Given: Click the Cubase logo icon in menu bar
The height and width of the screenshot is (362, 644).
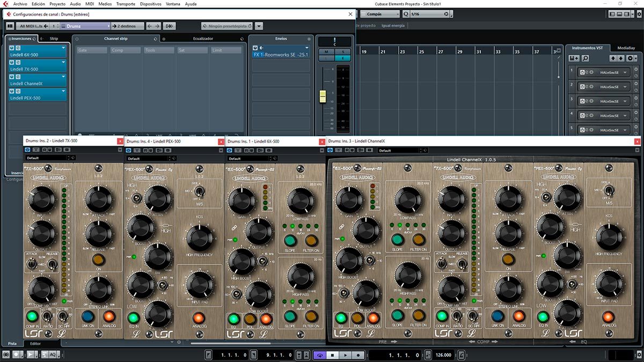Looking at the screenshot, I should tap(6, 4).
